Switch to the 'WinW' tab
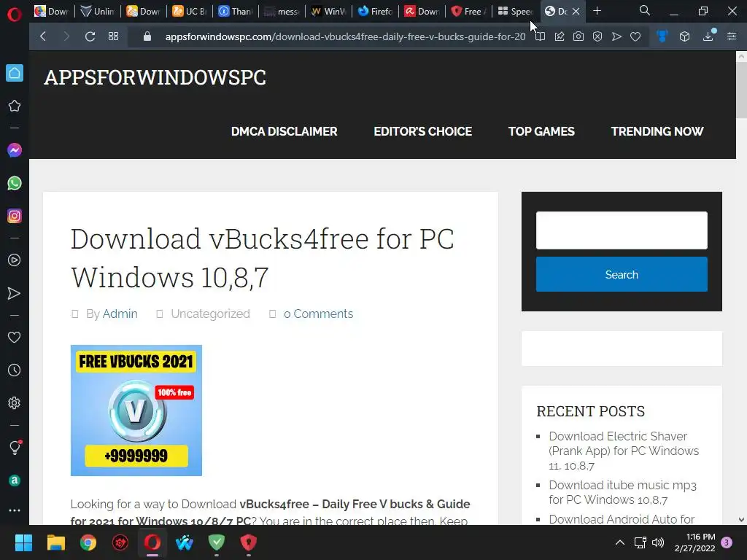Image resolution: width=747 pixels, height=560 pixels. (328, 12)
